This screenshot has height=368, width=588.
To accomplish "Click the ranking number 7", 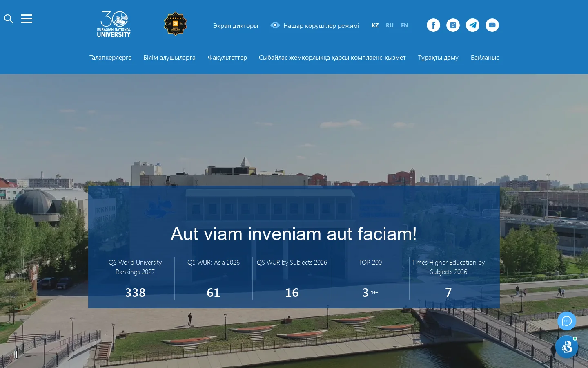I will pos(448,293).
